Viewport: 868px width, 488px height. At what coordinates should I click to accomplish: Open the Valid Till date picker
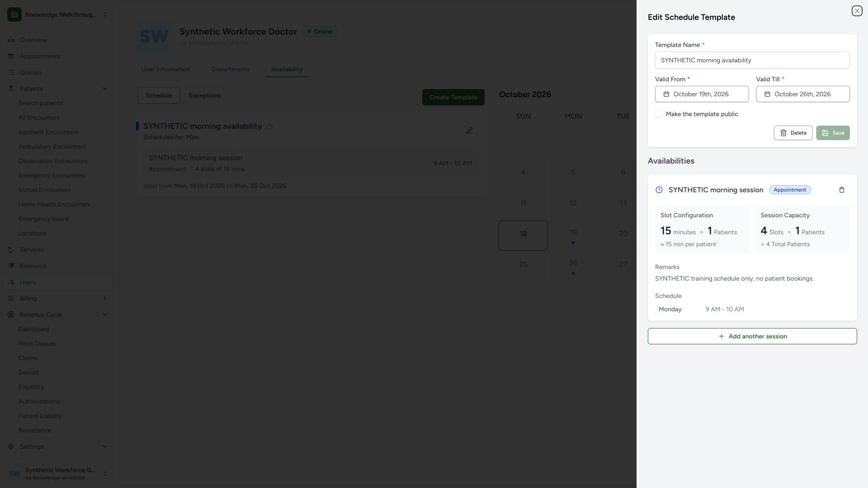pos(803,94)
